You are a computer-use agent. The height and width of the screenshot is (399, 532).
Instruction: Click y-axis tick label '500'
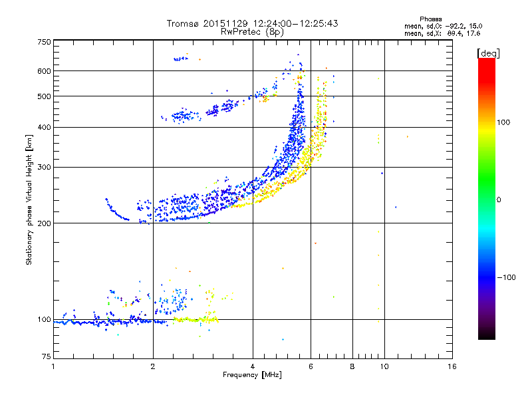click(x=45, y=96)
